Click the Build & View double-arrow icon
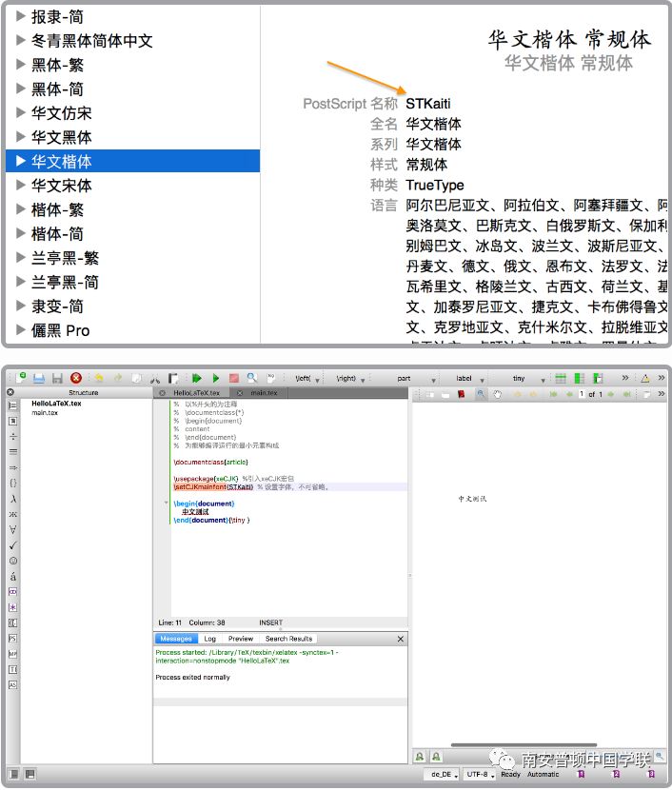This screenshot has width=672, height=790. pyautogui.click(x=197, y=378)
